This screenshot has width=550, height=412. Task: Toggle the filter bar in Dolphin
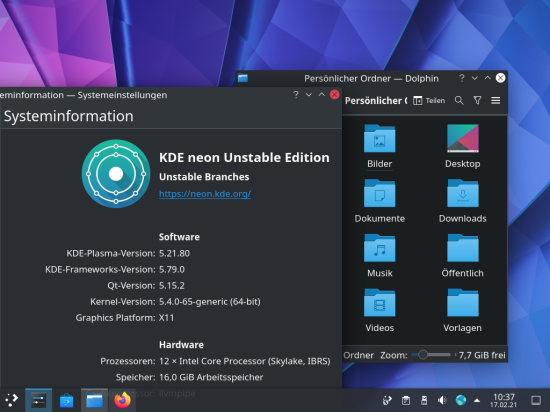coord(477,101)
